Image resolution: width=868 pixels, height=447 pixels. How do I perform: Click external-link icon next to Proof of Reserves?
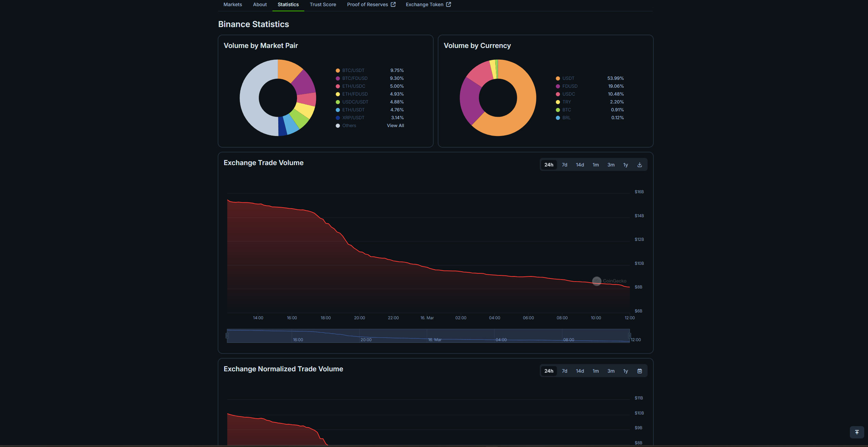393,4
